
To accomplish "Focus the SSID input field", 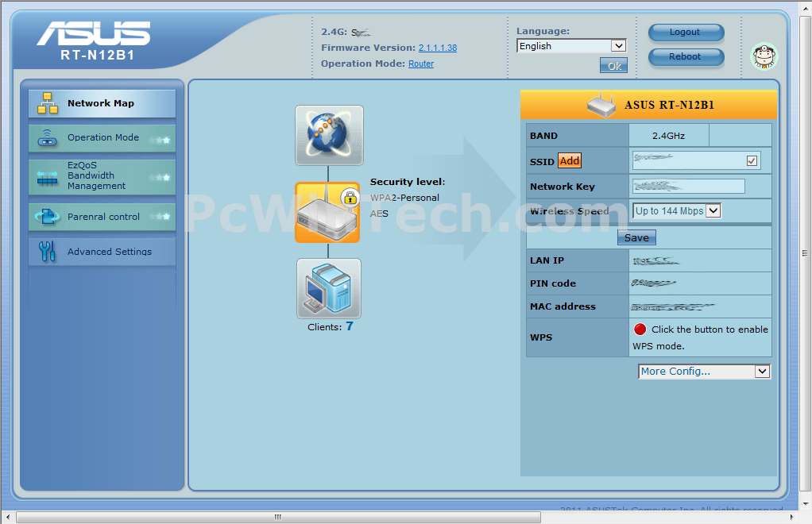I will (x=697, y=161).
